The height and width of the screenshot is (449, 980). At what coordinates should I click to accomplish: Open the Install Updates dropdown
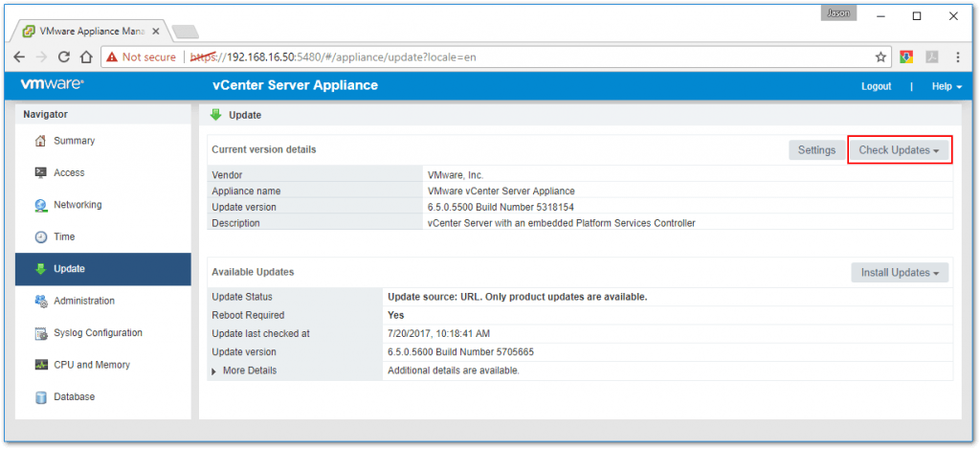[900, 273]
